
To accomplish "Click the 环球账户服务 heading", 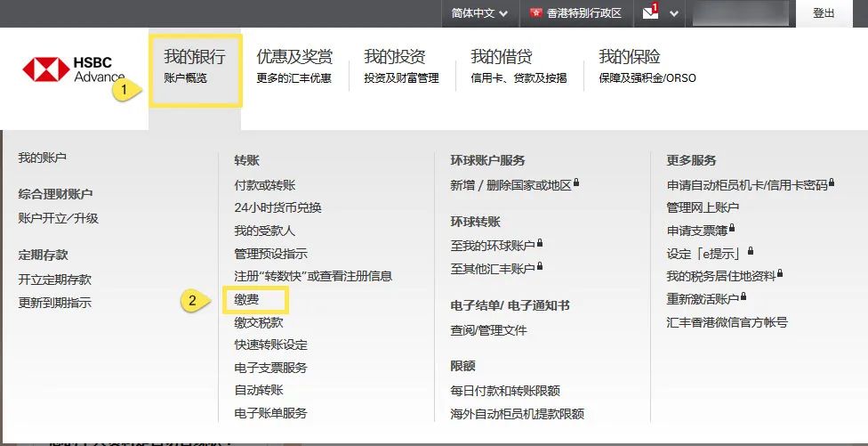I will (487, 160).
